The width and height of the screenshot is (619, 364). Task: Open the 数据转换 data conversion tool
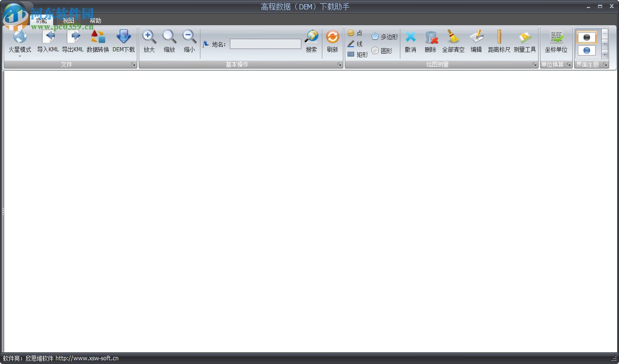[98, 41]
